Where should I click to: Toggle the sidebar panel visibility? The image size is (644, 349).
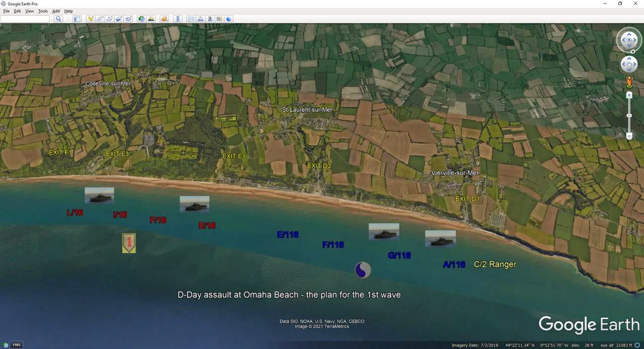(76, 19)
